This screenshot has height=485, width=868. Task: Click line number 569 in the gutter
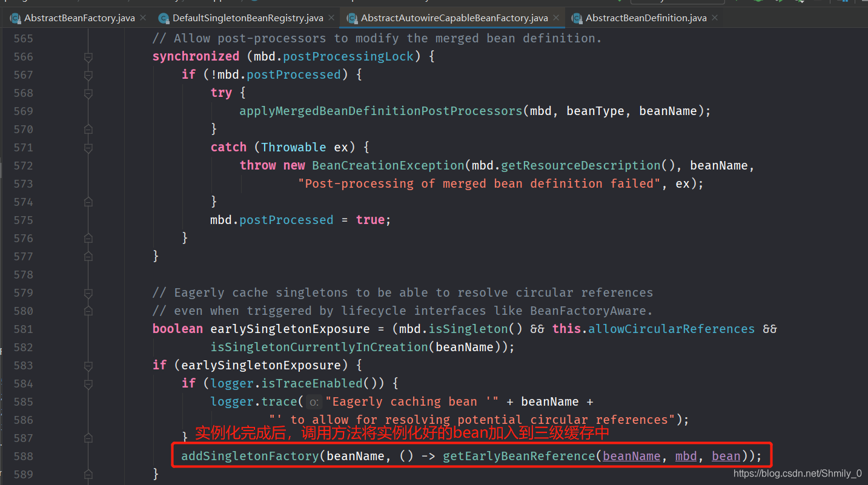[x=23, y=111]
